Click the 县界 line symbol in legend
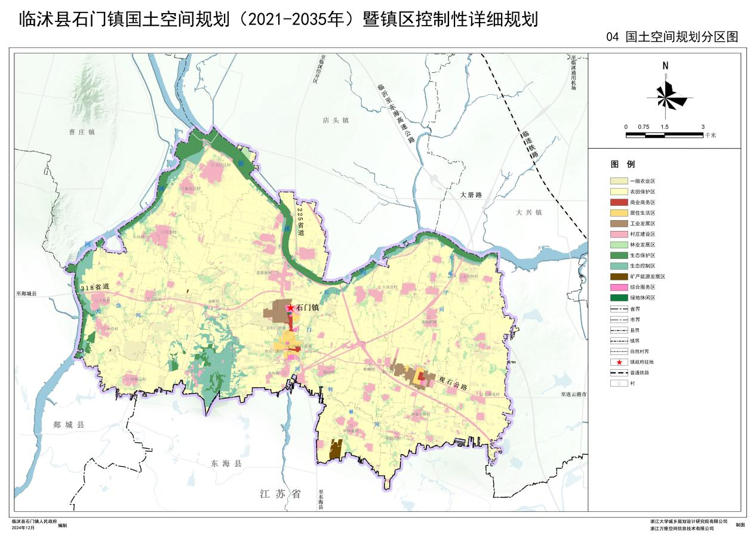Viewport: 756px width, 534px height. tap(618, 330)
